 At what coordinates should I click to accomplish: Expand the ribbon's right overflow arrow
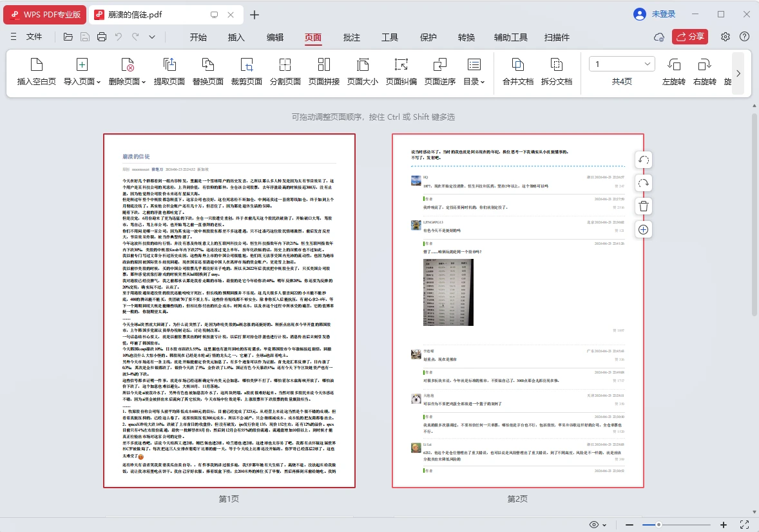738,73
